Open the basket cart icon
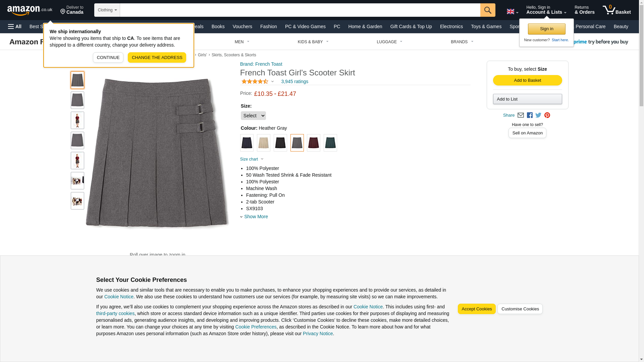This screenshot has height=362, width=644. (616, 10)
